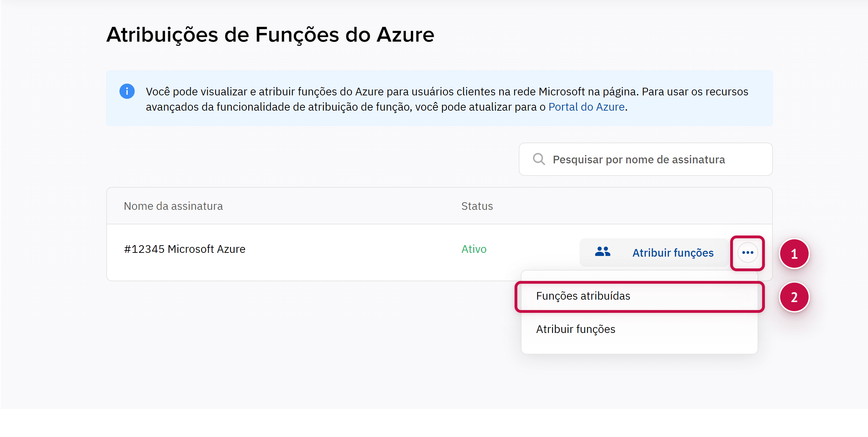This screenshot has height=437, width=868.
Task: Open the three-dots more options menu
Action: click(x=748, y=252)
